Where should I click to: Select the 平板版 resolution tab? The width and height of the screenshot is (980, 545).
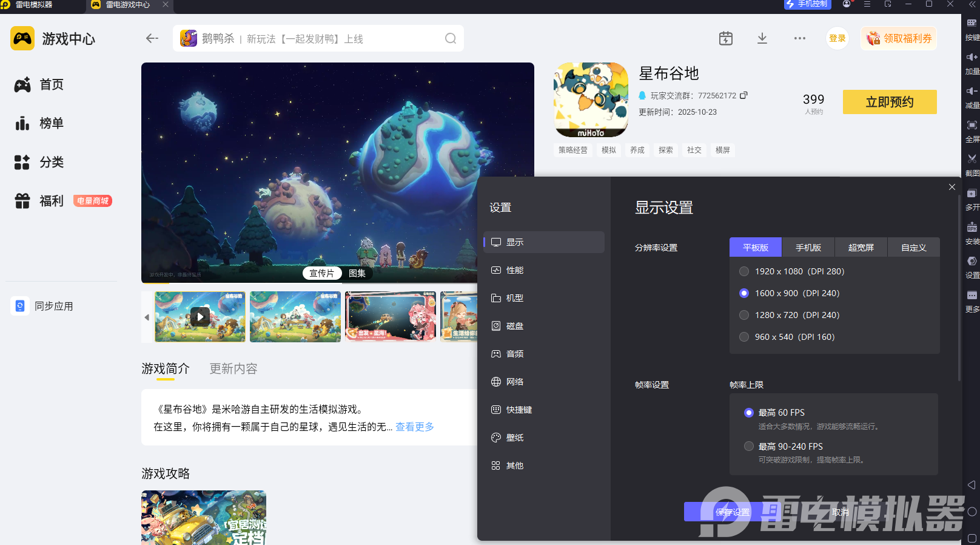click(x=756, y=248)
